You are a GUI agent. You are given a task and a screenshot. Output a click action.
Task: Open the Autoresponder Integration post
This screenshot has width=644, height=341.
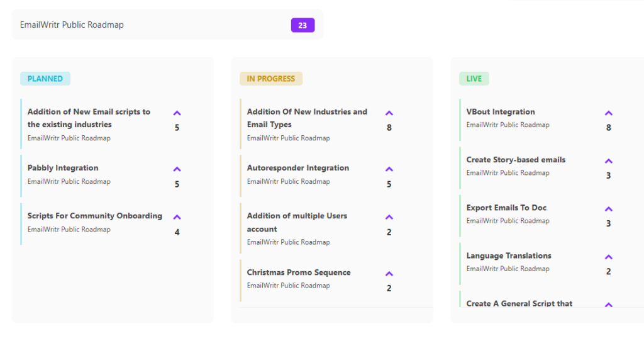coord(297,167)
